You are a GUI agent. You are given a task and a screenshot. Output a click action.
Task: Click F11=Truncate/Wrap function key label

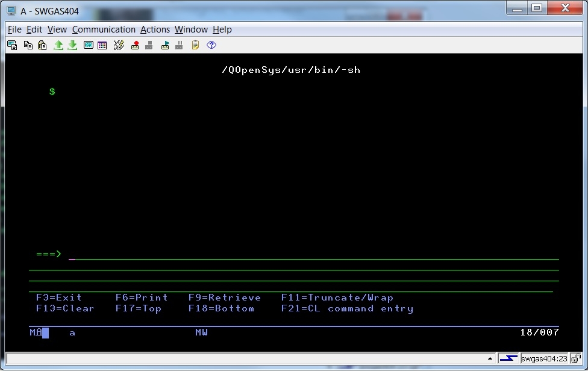[x=337, y=298]
